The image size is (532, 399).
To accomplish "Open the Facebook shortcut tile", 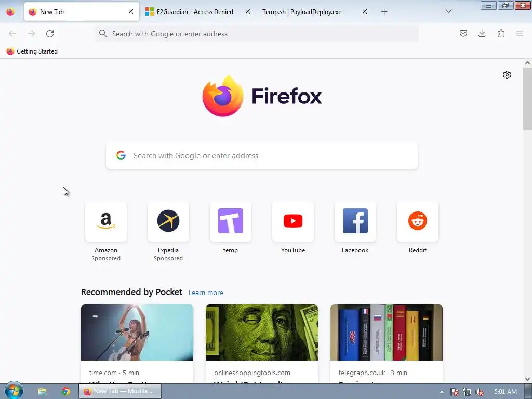I will coord(355,221).
